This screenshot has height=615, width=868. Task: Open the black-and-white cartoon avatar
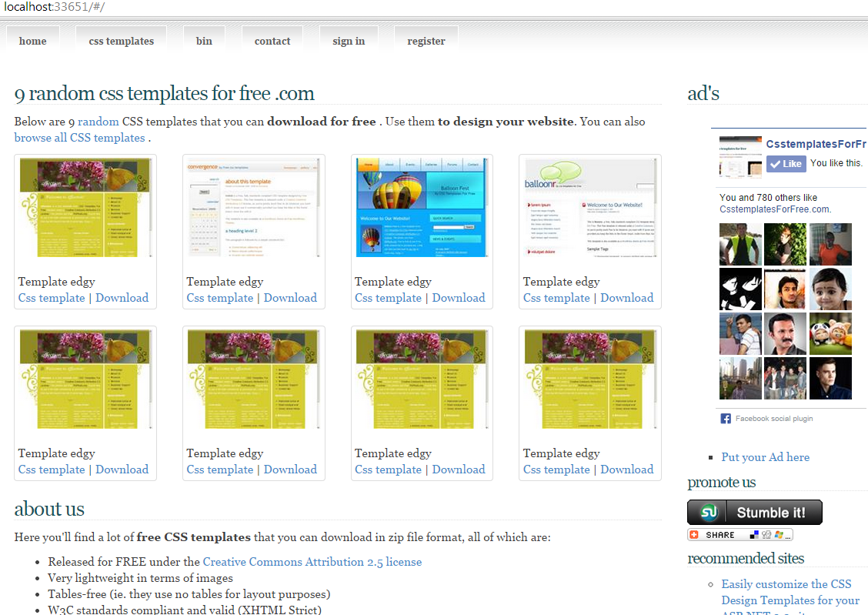pos(741,289)
